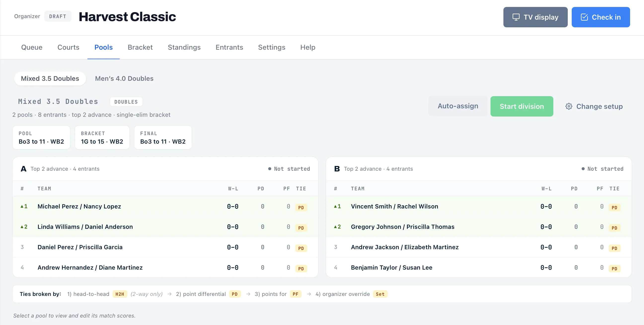This screenshot has height=325, width=644.
Task: Open the Settings tab
Action: 271,47
